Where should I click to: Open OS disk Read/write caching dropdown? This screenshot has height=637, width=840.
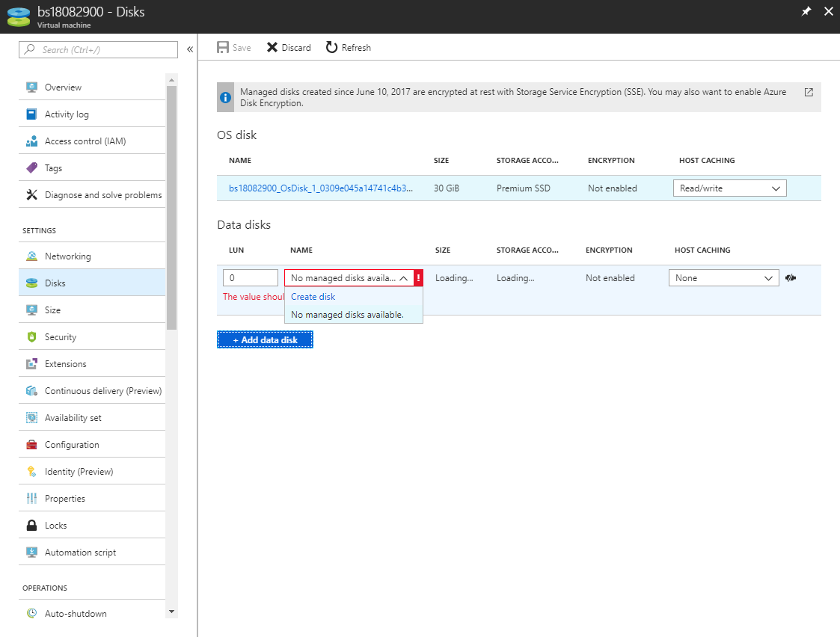tap(729, 188)
